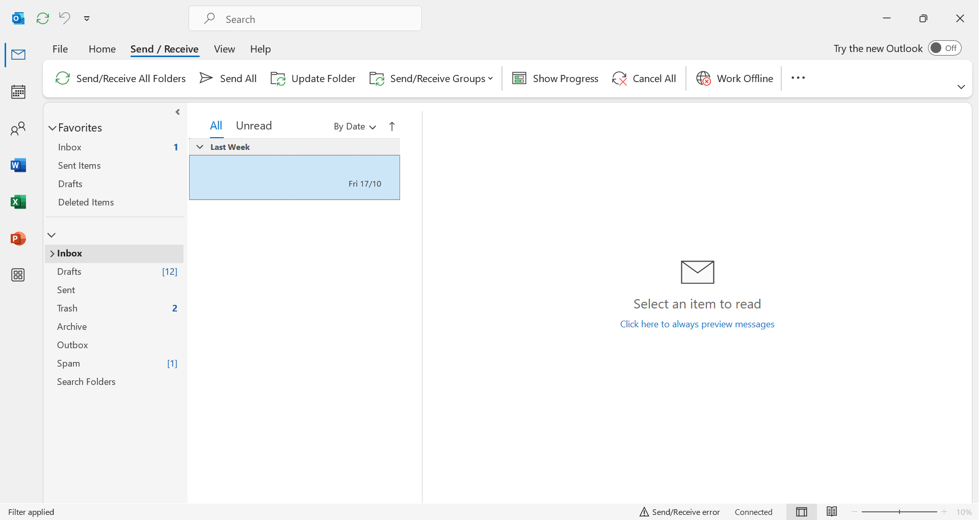Open the Trash folder
The image size is (980, 520).
(x=115, y=308)
